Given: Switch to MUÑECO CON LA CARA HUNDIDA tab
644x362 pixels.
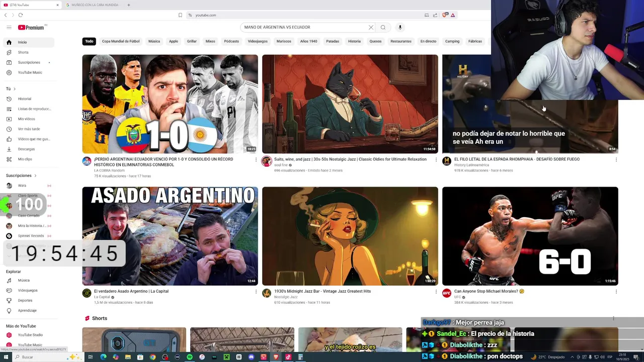Looking at the screenshot, I should coord(95,5).
